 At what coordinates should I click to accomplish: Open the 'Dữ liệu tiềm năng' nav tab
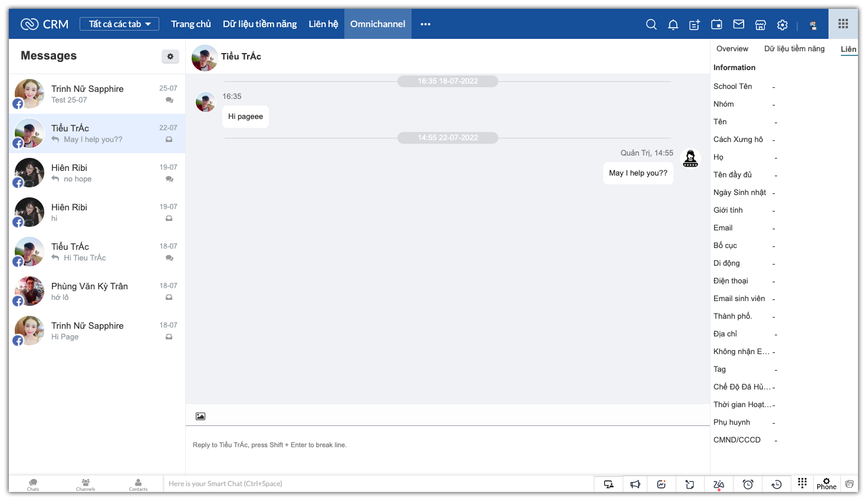pyautogui.click(x=259, y=24)
